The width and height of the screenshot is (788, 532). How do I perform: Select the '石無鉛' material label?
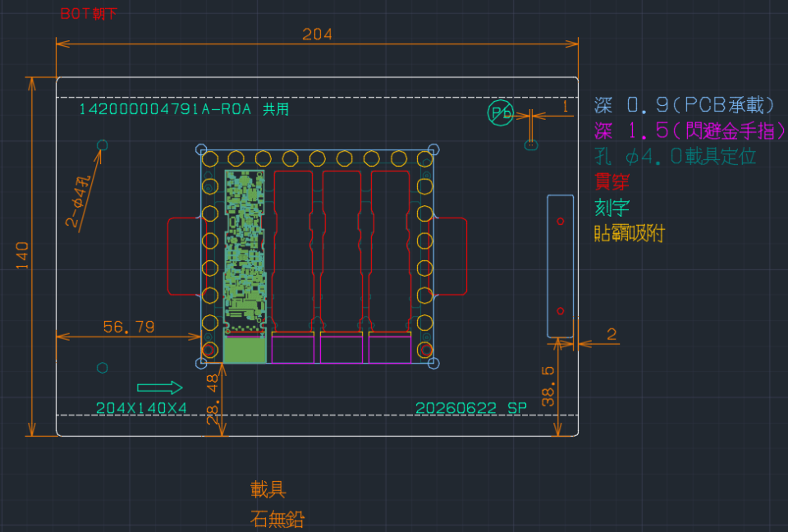[277, 519]
